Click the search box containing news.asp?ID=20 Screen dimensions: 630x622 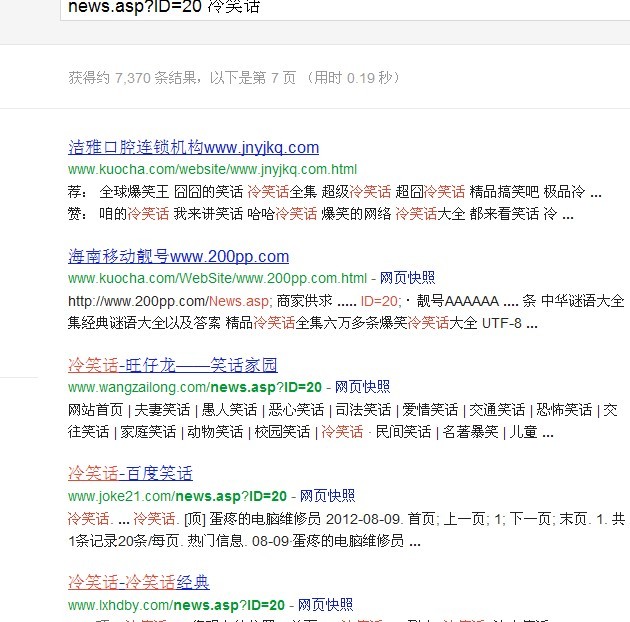pos(345,8)
